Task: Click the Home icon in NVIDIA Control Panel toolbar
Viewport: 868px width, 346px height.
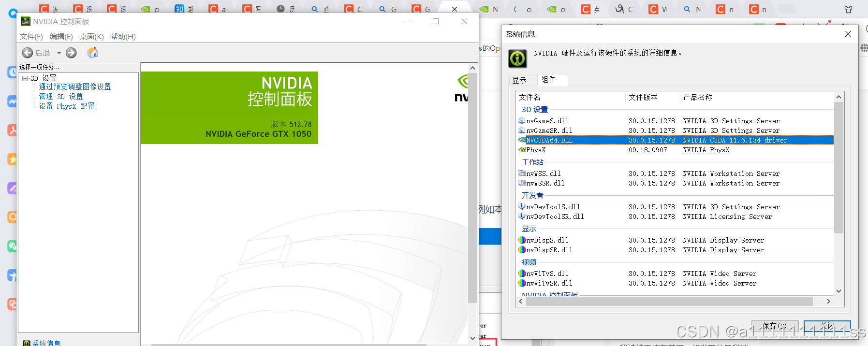Action: (x=93, y=52)
